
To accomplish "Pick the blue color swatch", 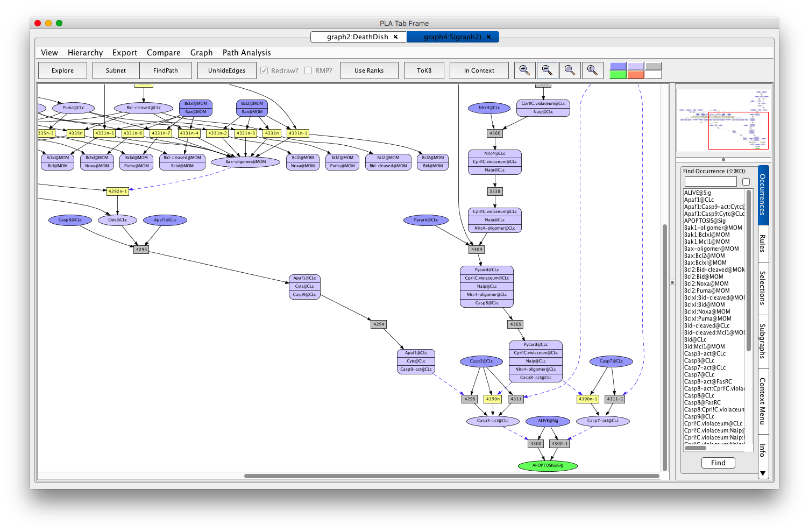I will (x=618, y=66).
